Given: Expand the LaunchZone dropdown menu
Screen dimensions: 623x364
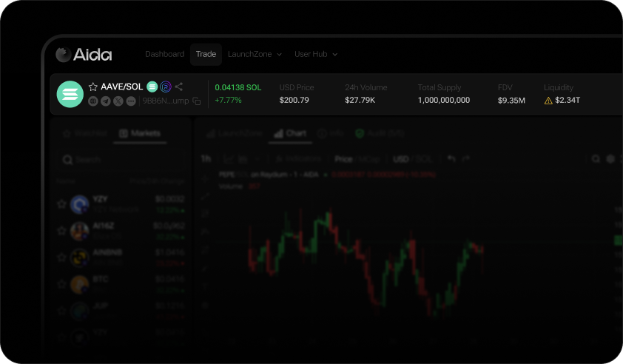Looking at the screenshot, I should coord(255,54).
